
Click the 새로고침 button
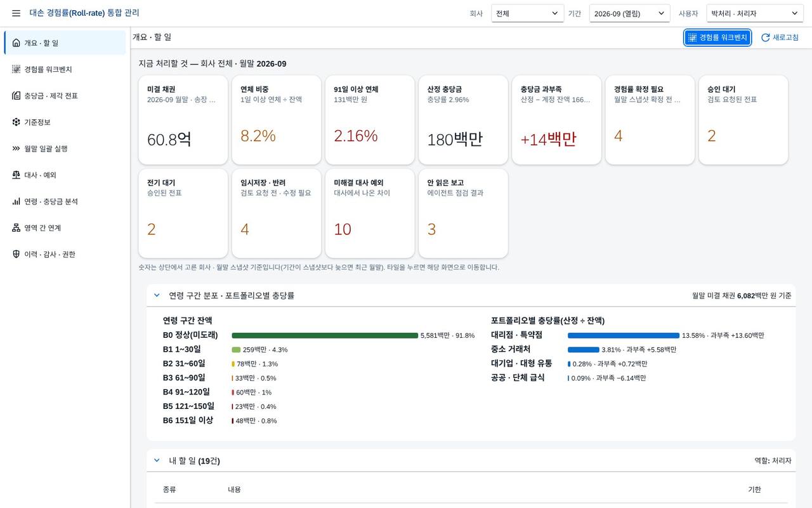[x=780, y=37]
